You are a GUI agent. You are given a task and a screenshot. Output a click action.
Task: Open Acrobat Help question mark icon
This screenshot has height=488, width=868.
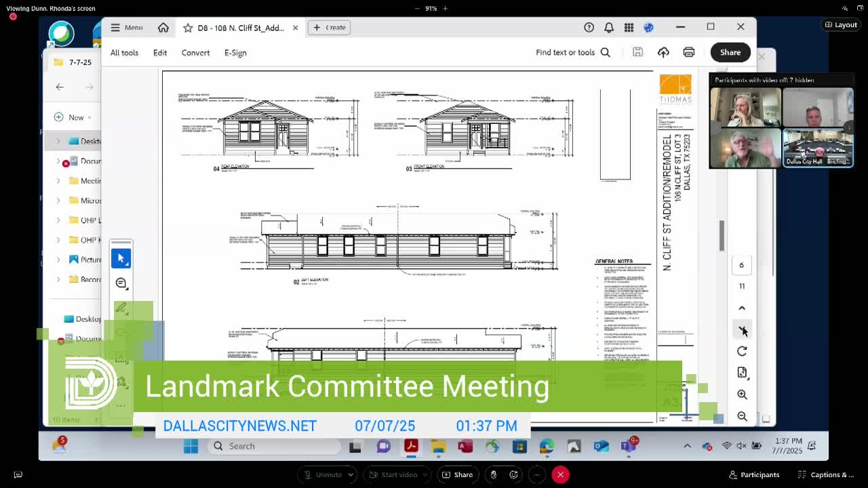(x=589, y=28)
